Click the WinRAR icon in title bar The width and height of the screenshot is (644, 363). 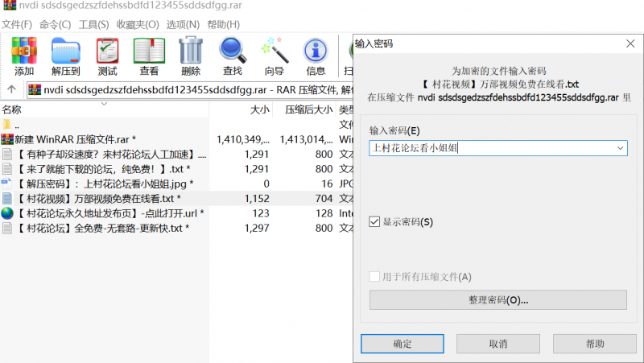point(10,6)
